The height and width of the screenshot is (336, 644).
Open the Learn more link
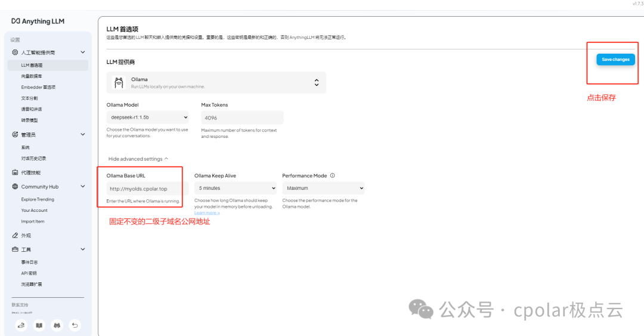click(x=207, y=213)
